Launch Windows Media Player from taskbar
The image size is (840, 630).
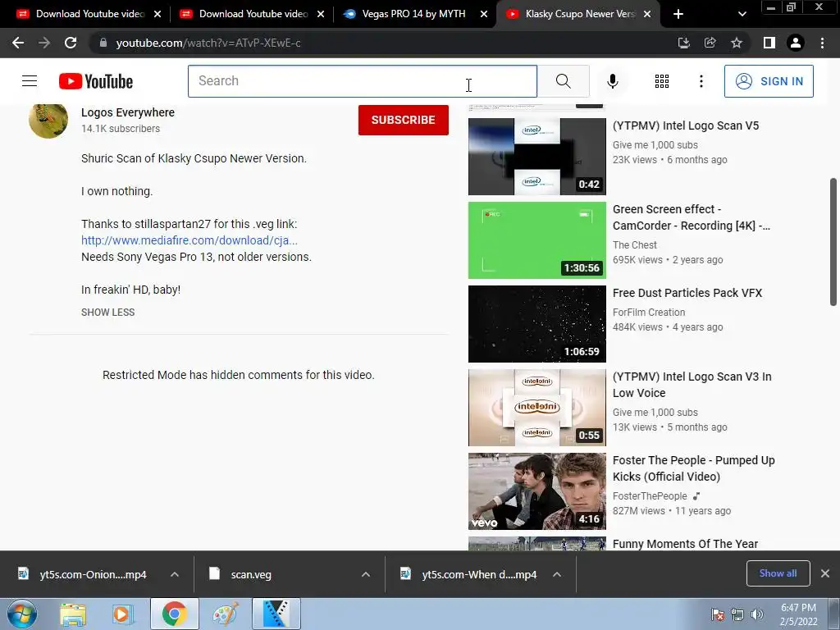(x=122, y=614)
